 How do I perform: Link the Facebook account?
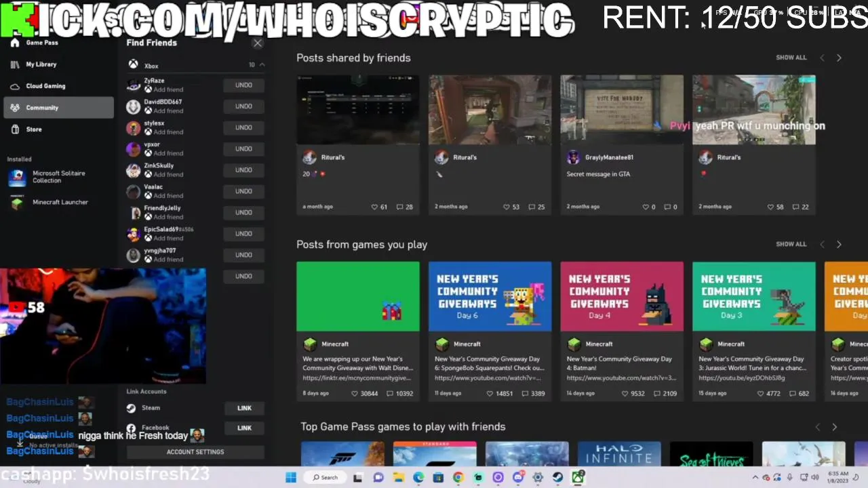click(x=244, y=428)
